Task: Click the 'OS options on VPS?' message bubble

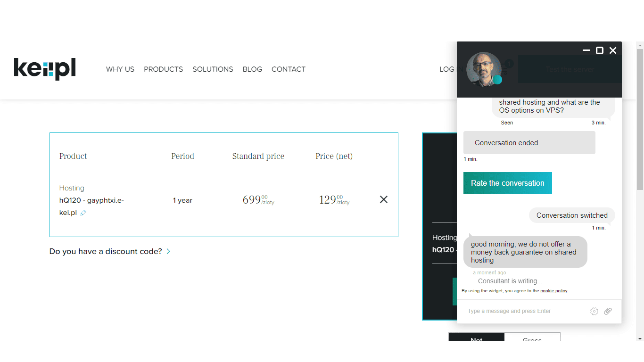Action: (553, 107)
